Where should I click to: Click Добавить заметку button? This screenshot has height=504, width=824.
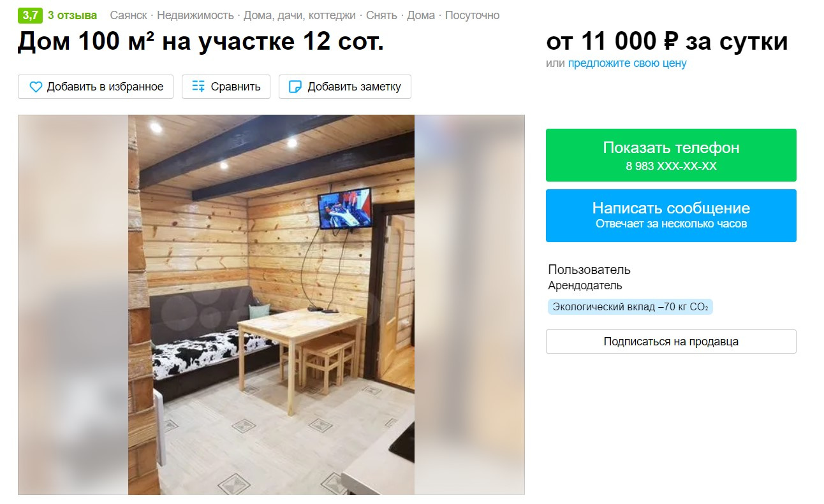[x=345, y=87]
